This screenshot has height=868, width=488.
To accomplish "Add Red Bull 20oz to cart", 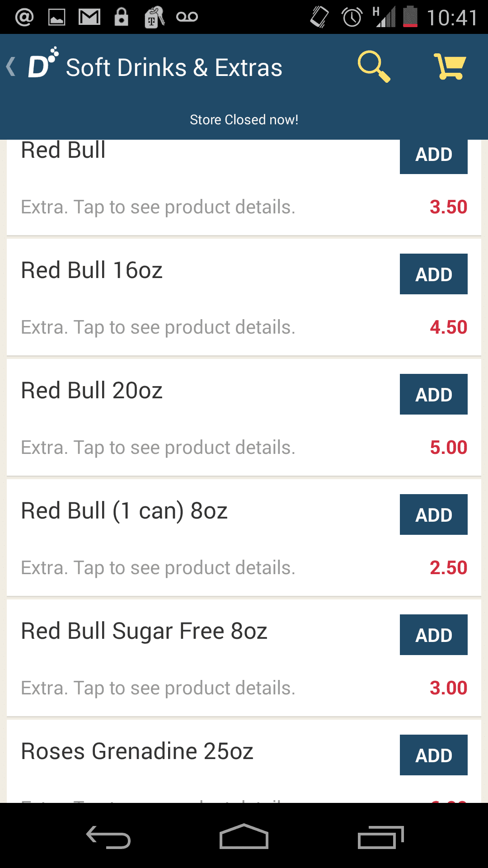I will [x=433, y=394].
